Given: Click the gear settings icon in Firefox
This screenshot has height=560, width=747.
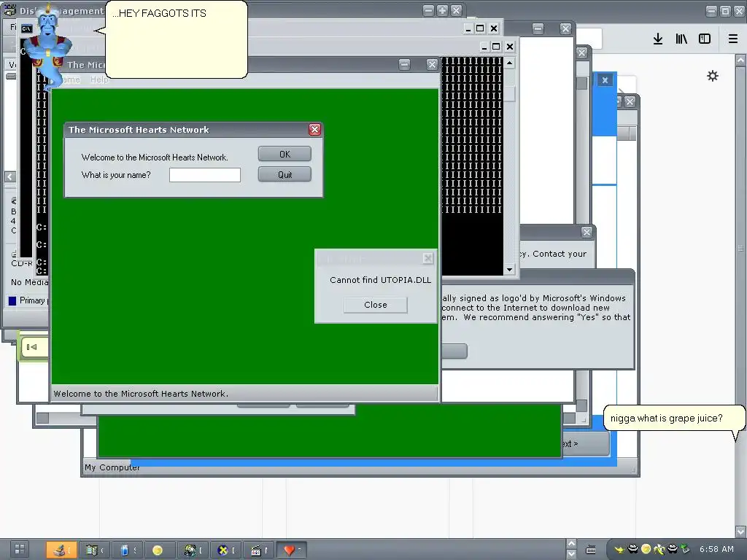Looking at the screenshot, I should click(712, 76).
